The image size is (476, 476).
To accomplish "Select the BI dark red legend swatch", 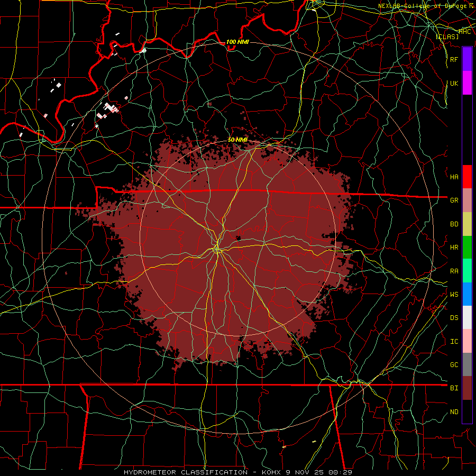I will pyautogui.click(x=467, y=388).
